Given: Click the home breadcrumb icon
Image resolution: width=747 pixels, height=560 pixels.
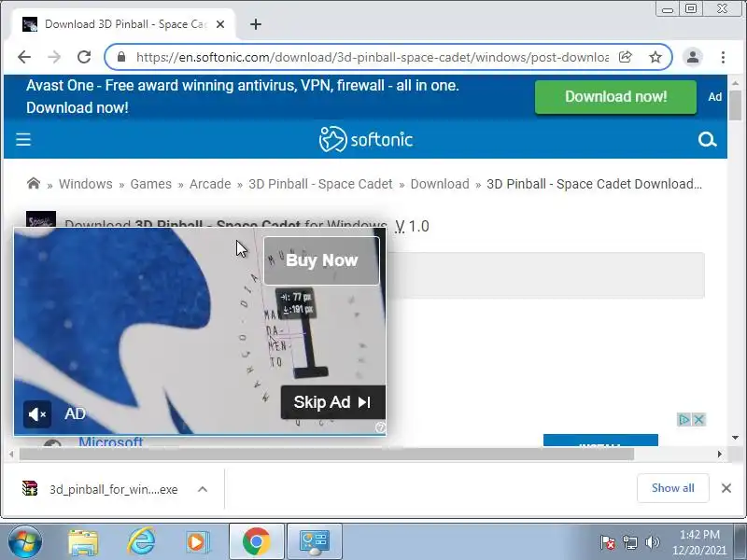Looking at the screenshot, I should point(34,183).
